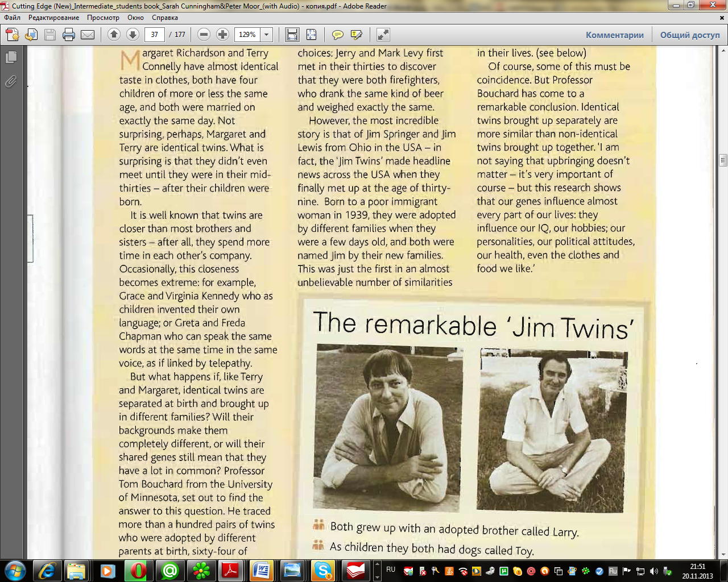Add a sticky note comment

(x=338, y=35)
